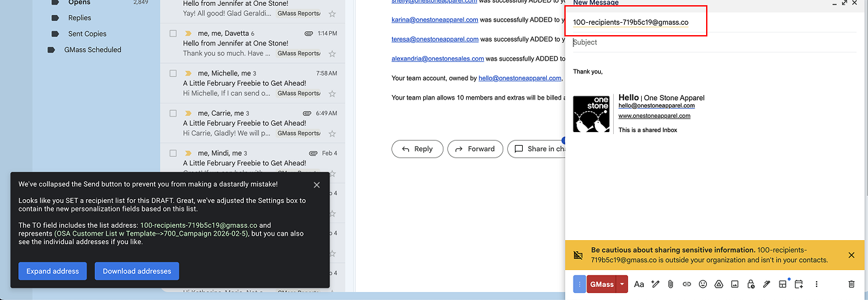Viewport: 868px width, 300px height.
Task: Click the 100-recipients address in To field
Action: tap(630, 22)
